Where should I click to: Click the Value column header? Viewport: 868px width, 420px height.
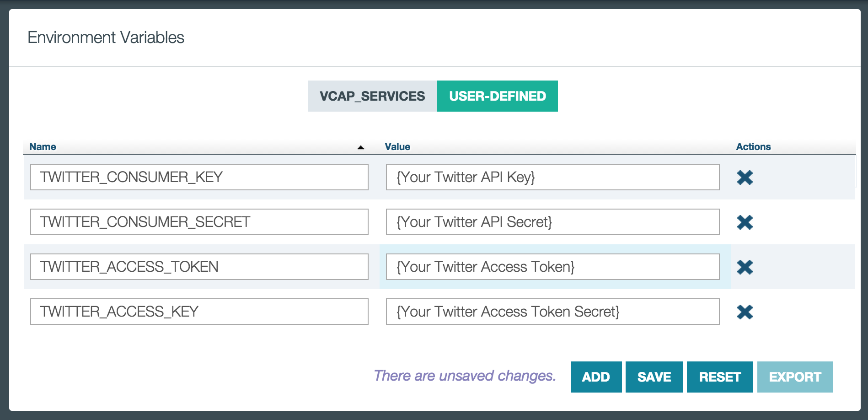(x=397, y=147)
